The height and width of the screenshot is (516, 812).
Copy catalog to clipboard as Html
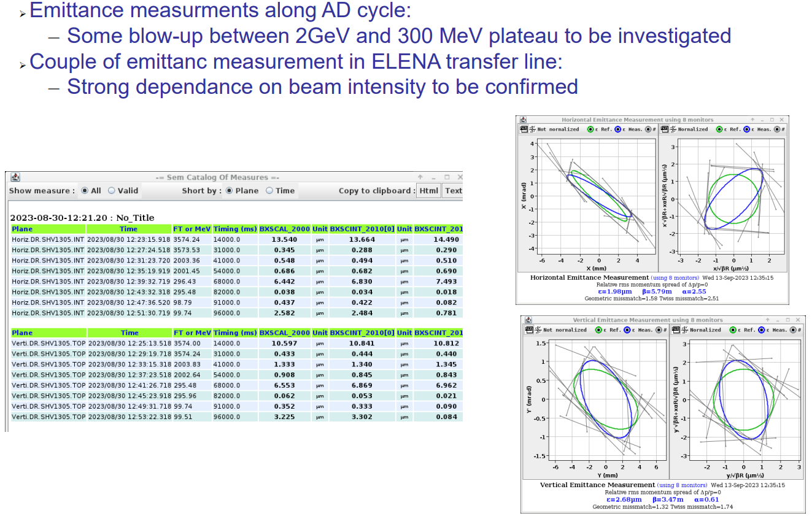(429, 191)
